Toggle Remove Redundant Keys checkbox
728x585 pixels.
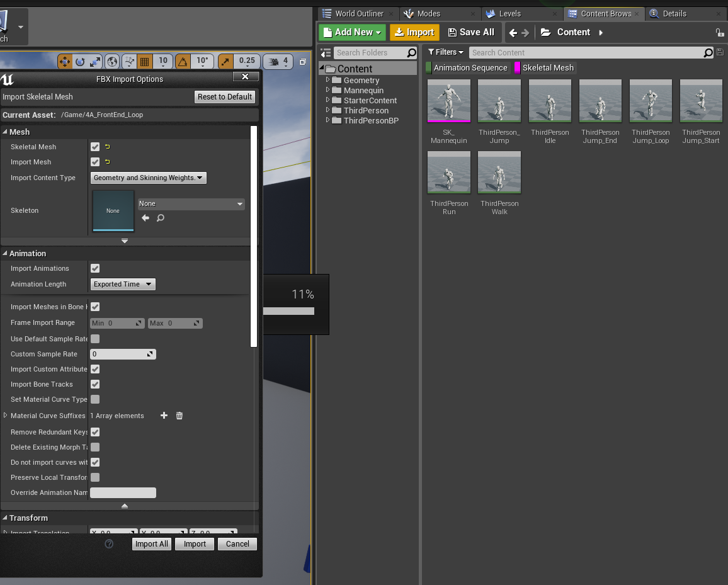pos(95,432)
